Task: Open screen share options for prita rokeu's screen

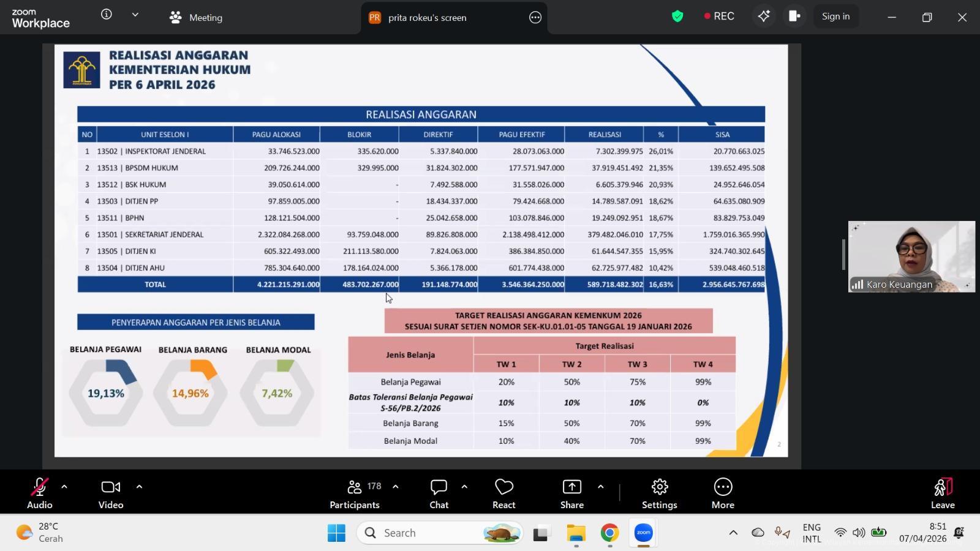Action: (x=535, y=18)
